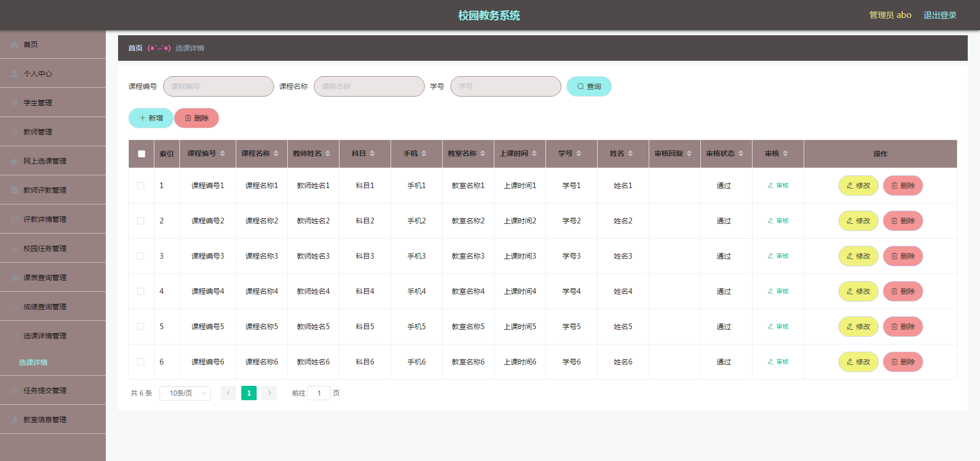
Task: Expand the 教师管理 submenu chevron
Action: (93, 131)
